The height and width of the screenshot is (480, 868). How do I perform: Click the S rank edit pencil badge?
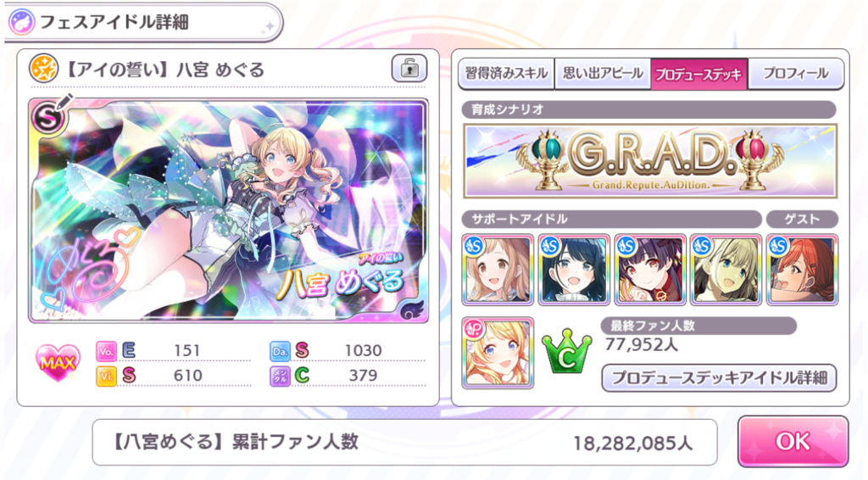point(50,114)
